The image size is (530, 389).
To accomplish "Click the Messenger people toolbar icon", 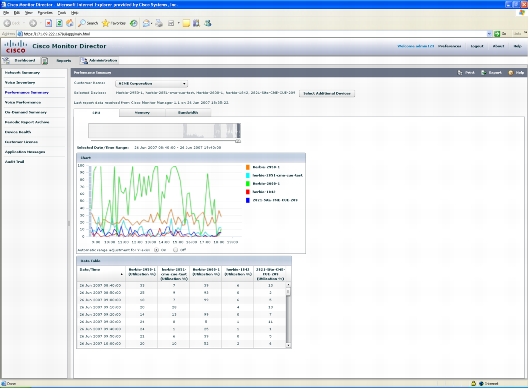I will [x=208, y=23].
